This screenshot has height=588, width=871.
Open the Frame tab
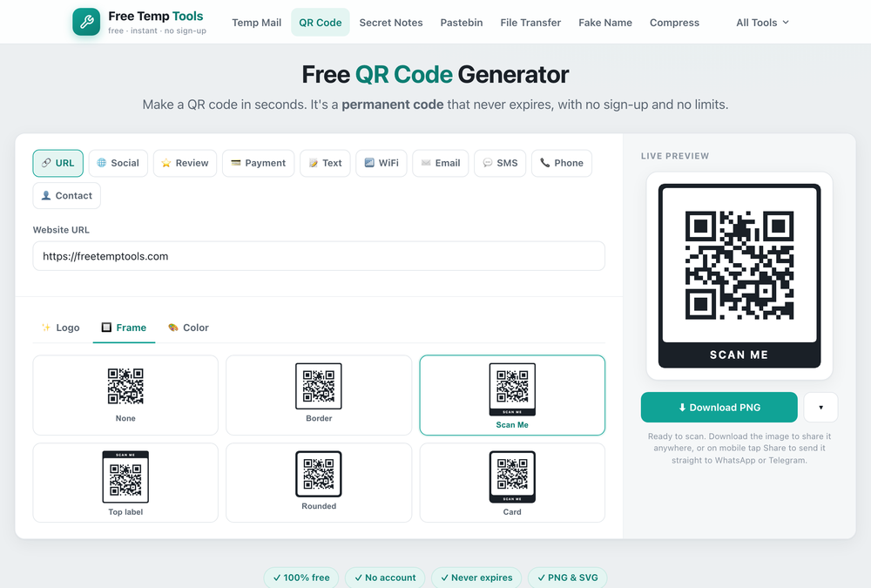pyautogui.click(x=124, y=328)
